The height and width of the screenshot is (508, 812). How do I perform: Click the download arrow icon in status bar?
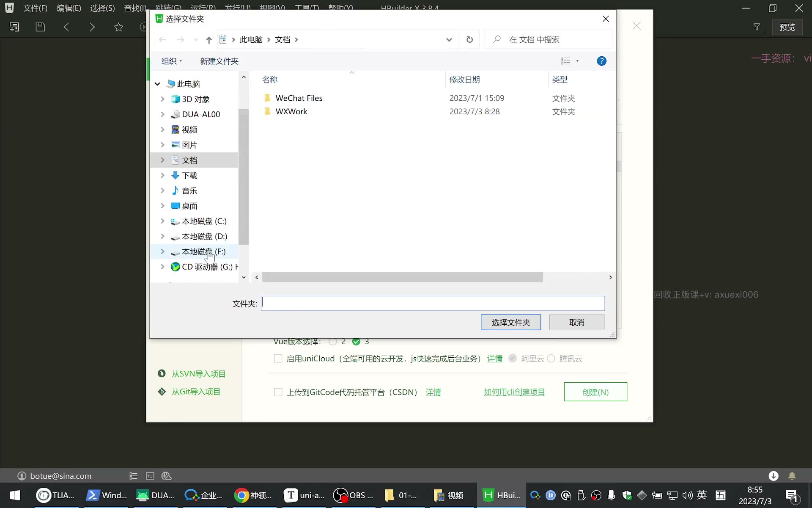(774, 476)
